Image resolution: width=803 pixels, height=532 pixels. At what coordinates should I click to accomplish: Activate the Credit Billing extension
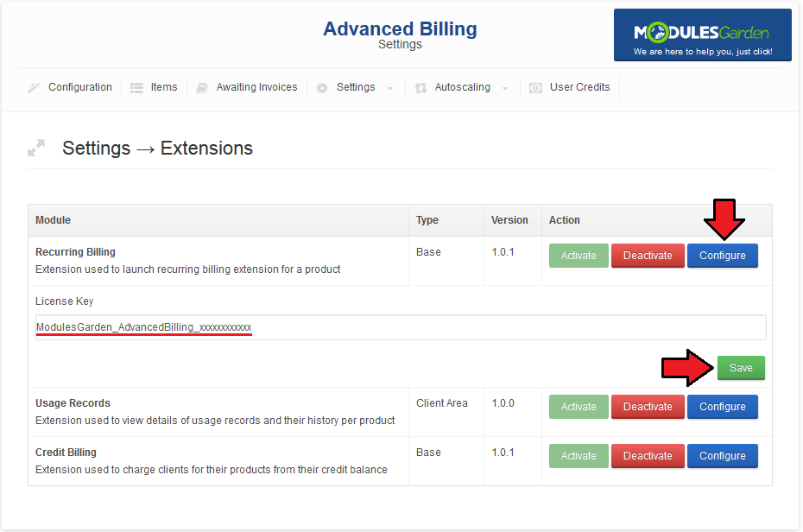(579, 456)
